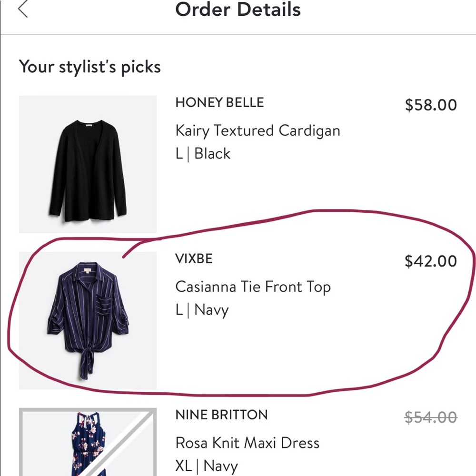Click the L | Black size label
This screenshot has height=476, width=476.
[203, 153]
